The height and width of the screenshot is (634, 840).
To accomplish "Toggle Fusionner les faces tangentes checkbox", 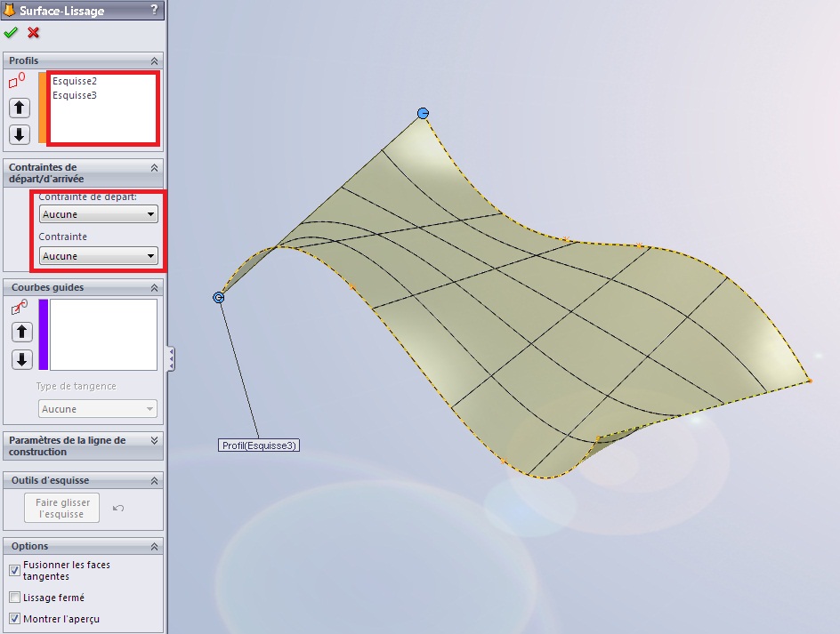I will tap(14, 570).
